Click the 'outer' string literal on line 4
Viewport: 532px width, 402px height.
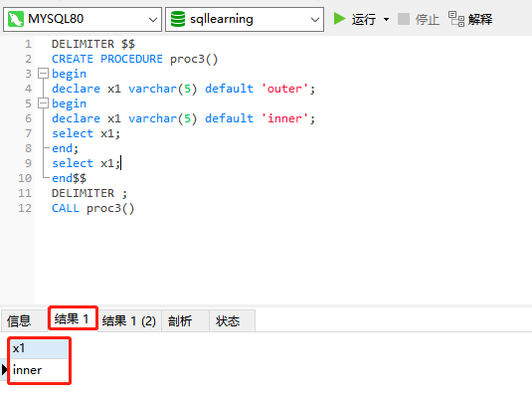click(x=284, y=89)
